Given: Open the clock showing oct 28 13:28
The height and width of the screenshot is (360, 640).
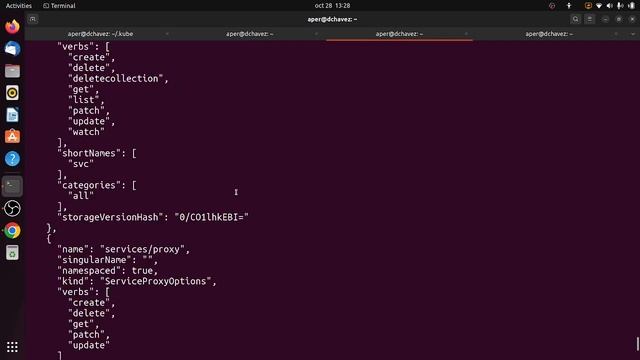Looking at the screenshot, I should click(332, 6).
